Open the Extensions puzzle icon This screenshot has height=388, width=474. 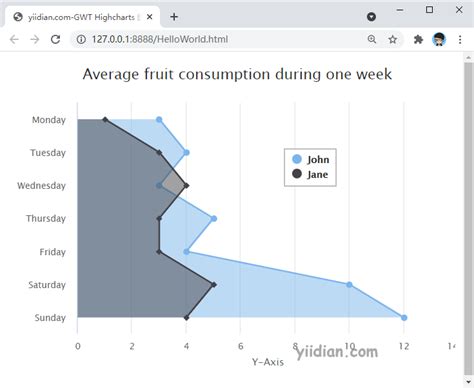418,39
